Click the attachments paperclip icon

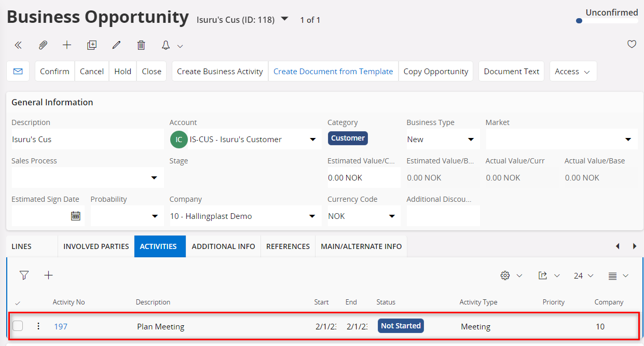pyautogui.click(x=43, y=45)
